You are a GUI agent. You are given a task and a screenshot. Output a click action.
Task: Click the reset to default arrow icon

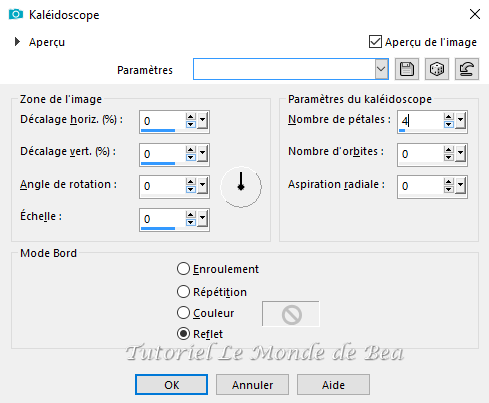[467, 69]
